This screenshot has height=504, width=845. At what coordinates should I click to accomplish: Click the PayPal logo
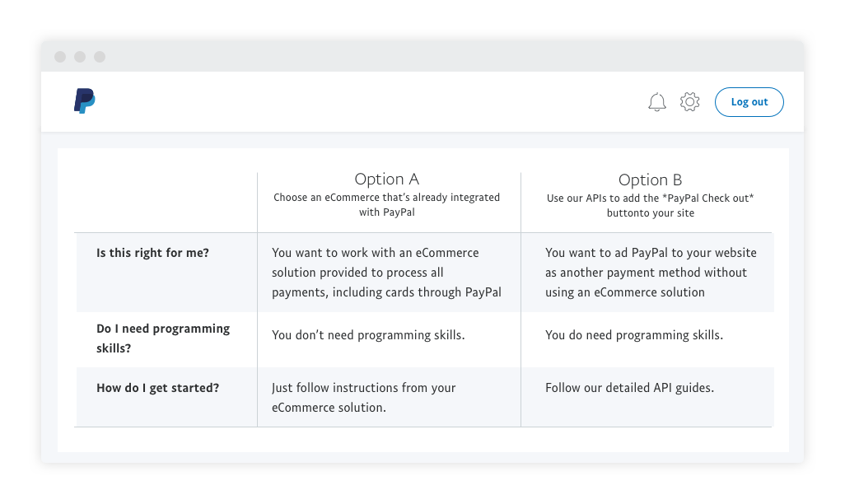(84, 100)
